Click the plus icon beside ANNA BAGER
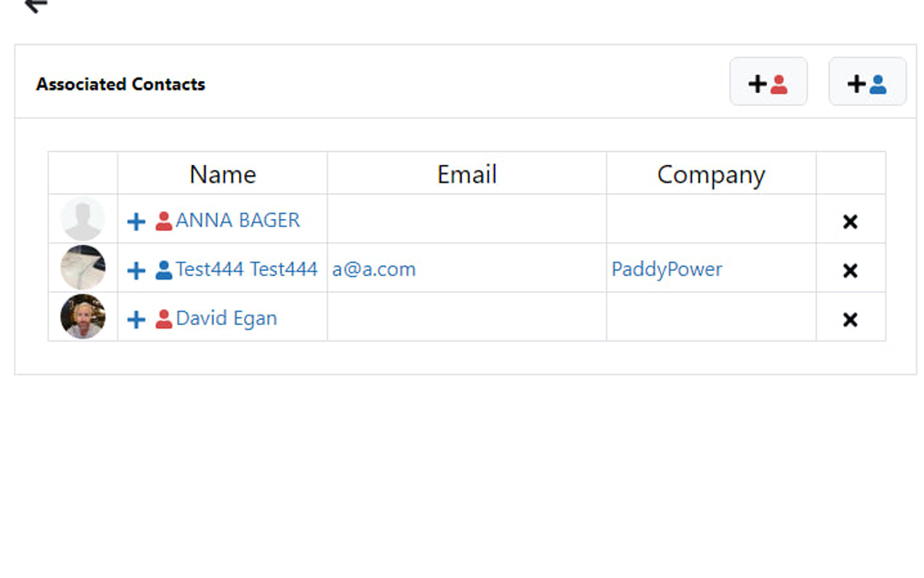The image size is (924, 578). [136, 221]
